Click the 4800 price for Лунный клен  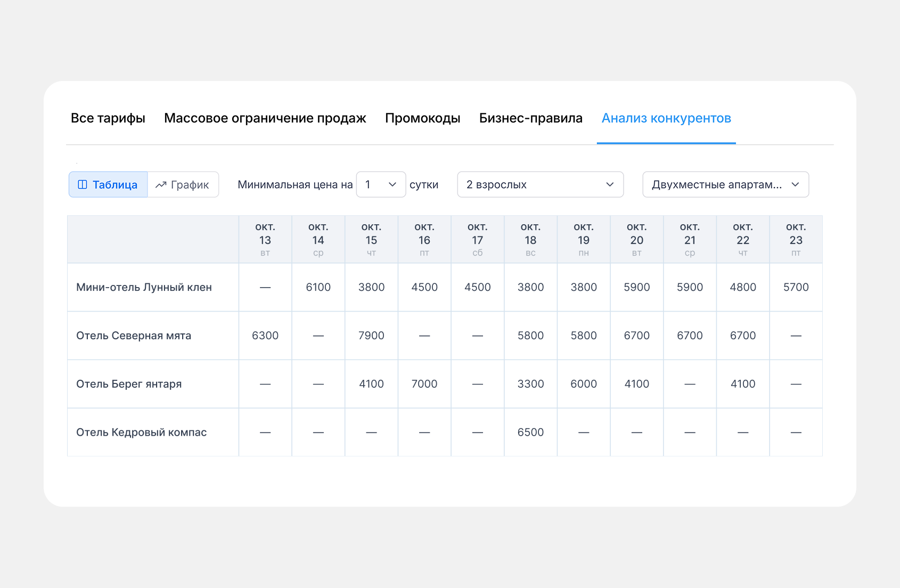tap(743, 287)
